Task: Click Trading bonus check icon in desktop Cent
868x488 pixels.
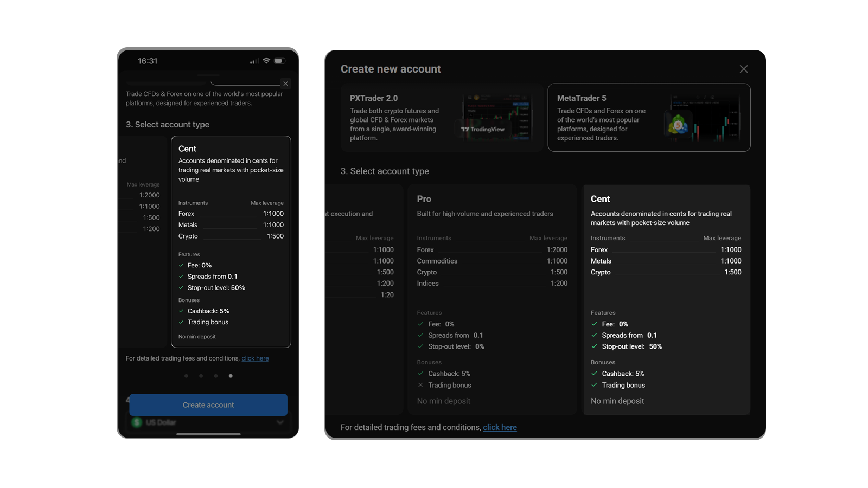Action: [x=594, y=385]
